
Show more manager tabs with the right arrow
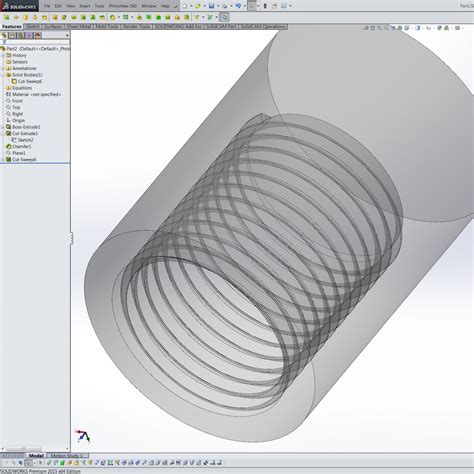pos(67,35)
